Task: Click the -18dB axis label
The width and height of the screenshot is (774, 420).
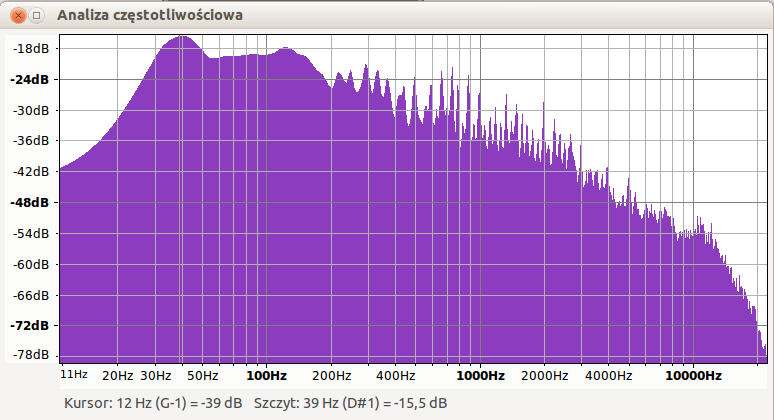Action: pyautogui.click(x=31, y=48)
